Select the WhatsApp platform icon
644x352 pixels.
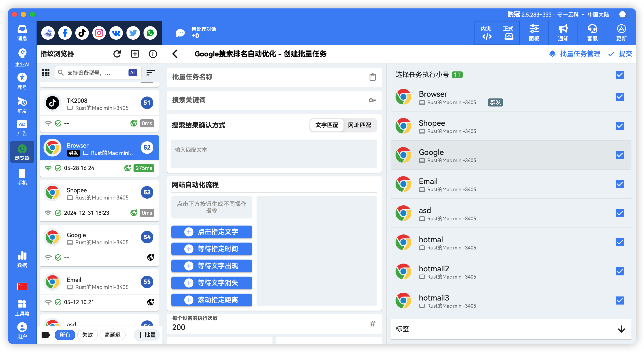coord(150,33)
